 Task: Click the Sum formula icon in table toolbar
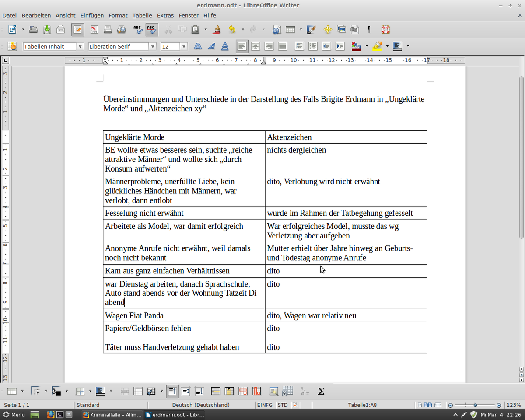pos(321,392)
